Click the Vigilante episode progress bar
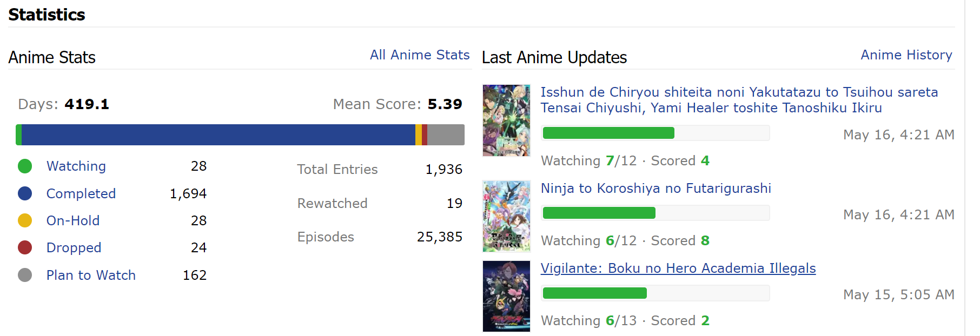 [656, 293]
